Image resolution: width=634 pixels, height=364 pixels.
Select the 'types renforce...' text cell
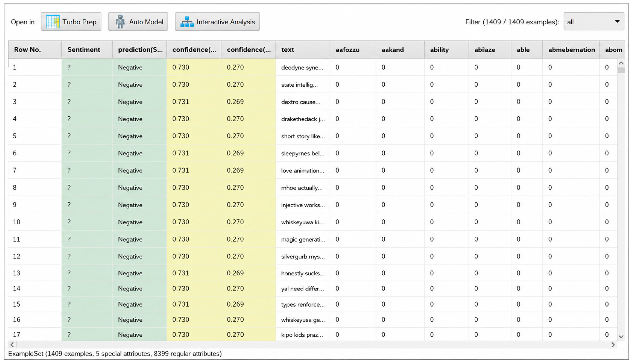coord(303,304)
